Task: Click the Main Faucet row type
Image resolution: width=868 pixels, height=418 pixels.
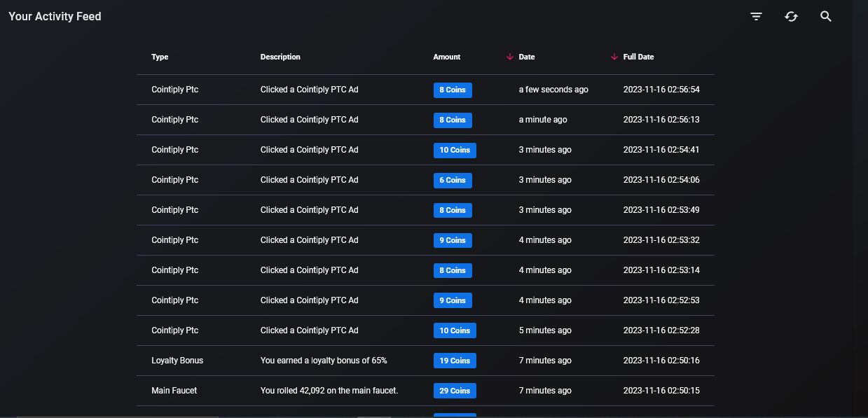Action: point(174,391)
